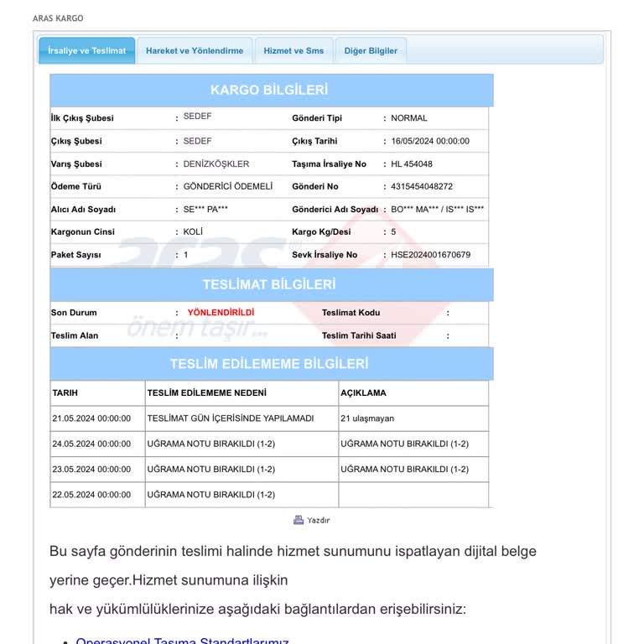
Task: Click the Son Durum label
Action: coord(74,313)
